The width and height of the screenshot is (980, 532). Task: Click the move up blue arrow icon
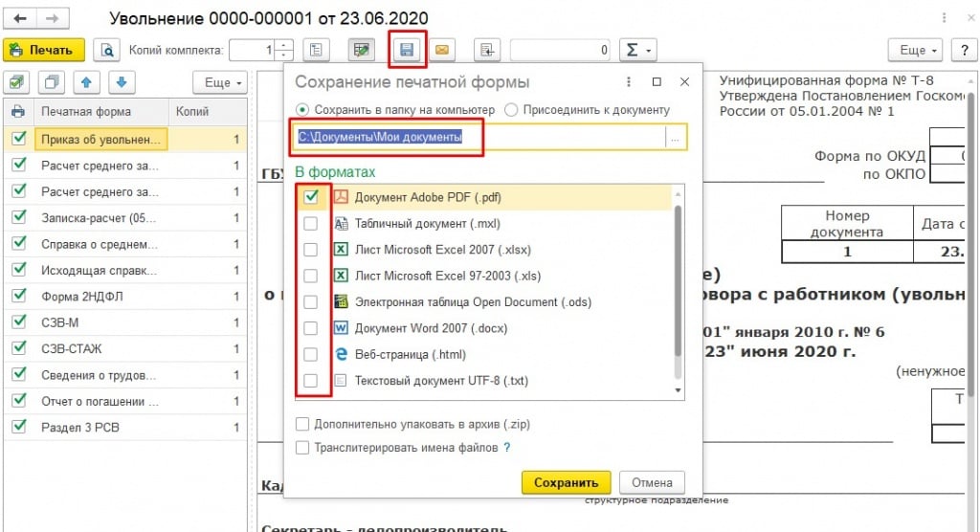[87, 81]
